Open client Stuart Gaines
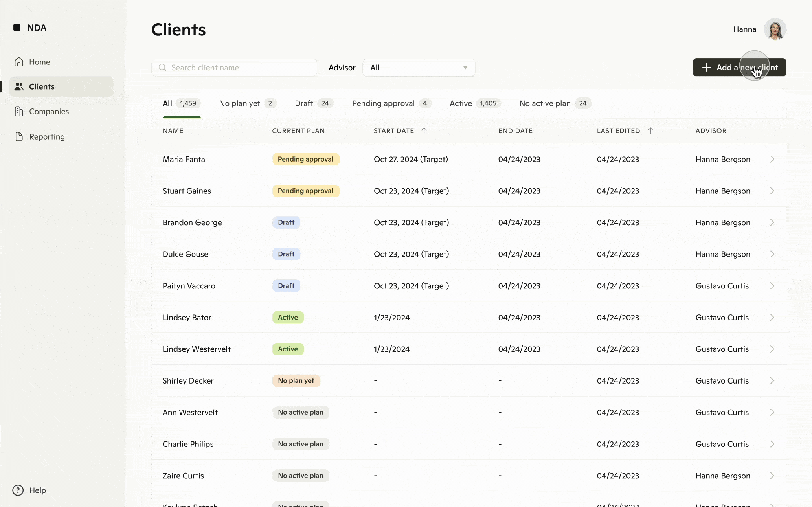Image resolution: width=812 pixels, height=507 pixels. tap(187, 191)
